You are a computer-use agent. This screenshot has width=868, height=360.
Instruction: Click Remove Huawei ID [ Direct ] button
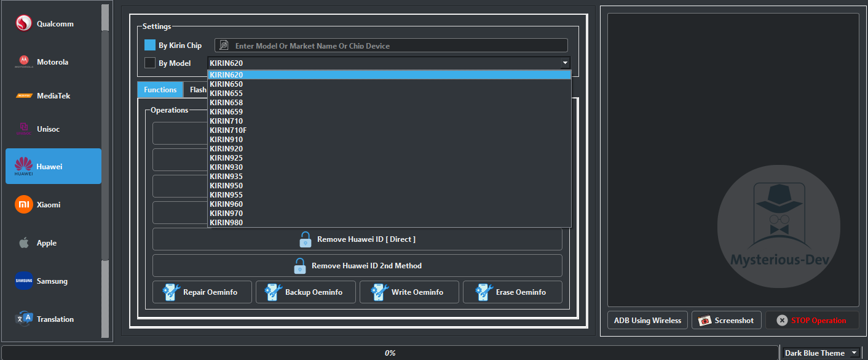[357, 239]
